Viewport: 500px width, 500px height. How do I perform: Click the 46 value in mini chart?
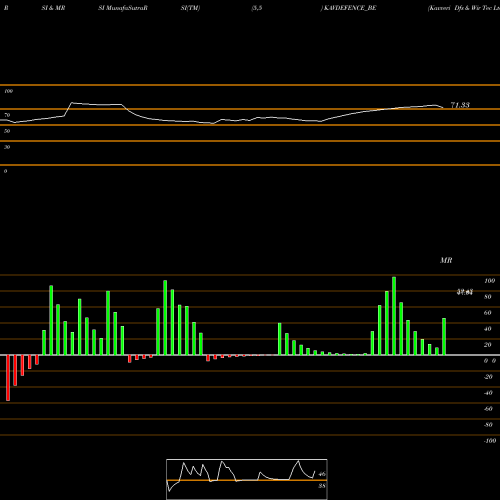point(322,474)
